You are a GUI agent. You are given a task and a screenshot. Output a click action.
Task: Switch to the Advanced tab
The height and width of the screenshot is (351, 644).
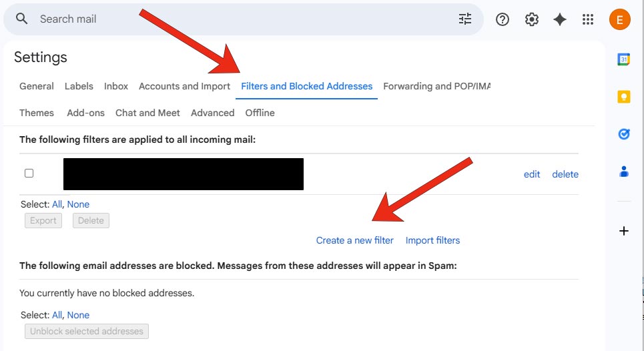click(212, 113)
